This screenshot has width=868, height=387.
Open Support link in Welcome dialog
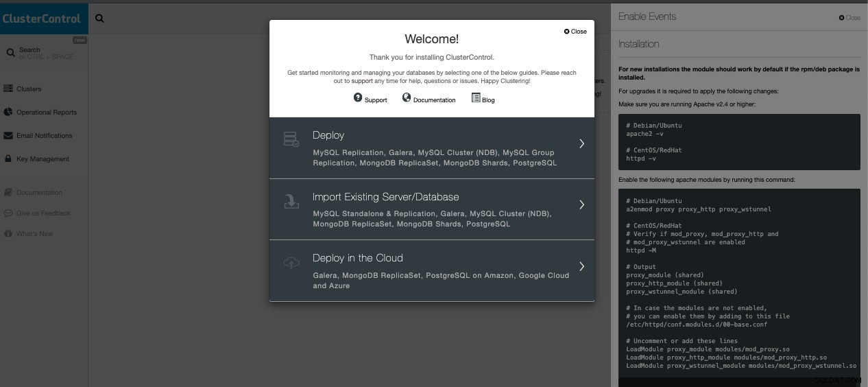tap(376, 100)
